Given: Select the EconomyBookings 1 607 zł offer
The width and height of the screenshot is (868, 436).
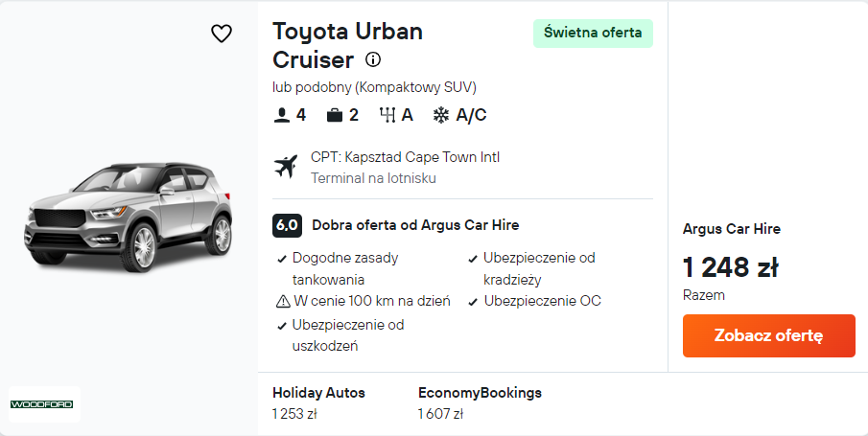Looking at the screenshot, I should [480, 403].
